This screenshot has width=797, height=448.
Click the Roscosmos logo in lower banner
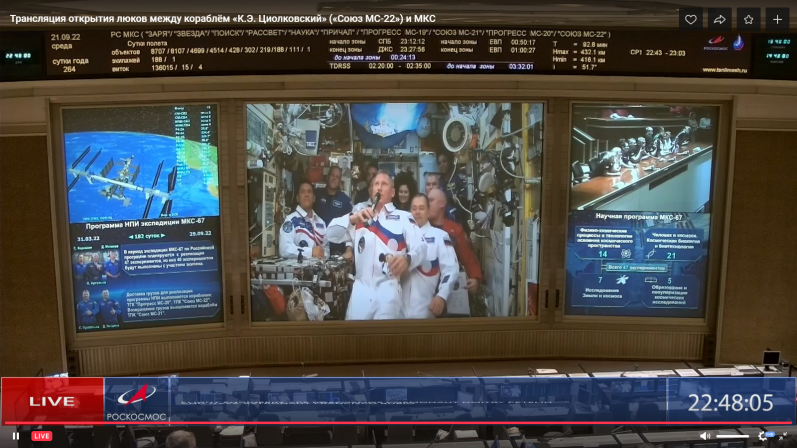tap(137, 401)
